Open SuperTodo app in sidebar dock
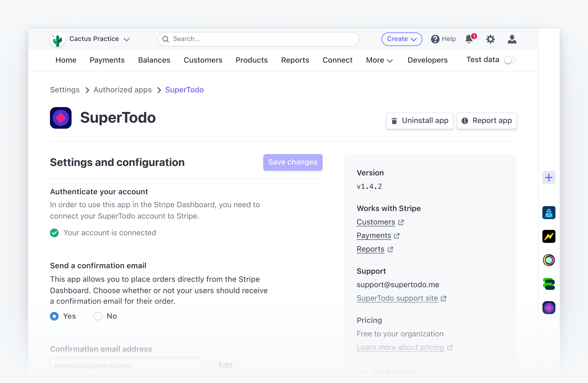This screenshot has width=588, height=383. (549, 307)
